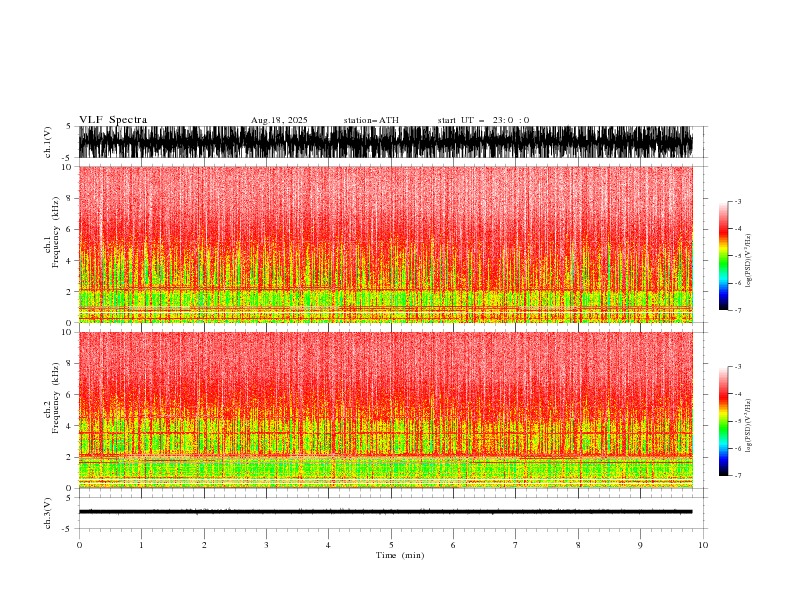
Task: Click the date 'Aug.18, 2025' label
Action: pos(279,120)
